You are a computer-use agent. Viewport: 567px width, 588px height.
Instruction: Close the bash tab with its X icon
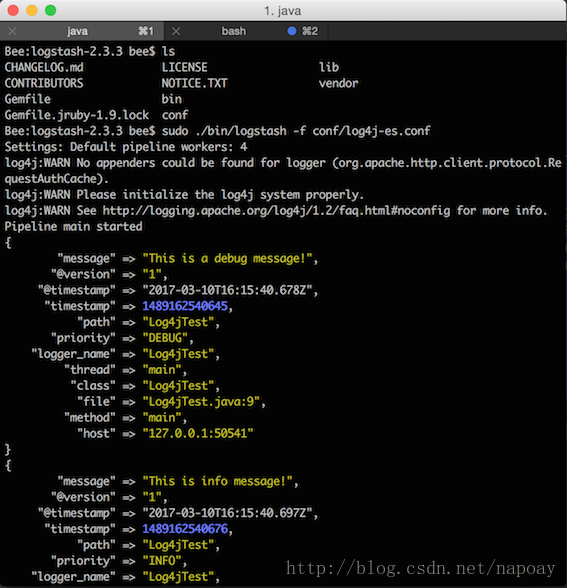176,31
